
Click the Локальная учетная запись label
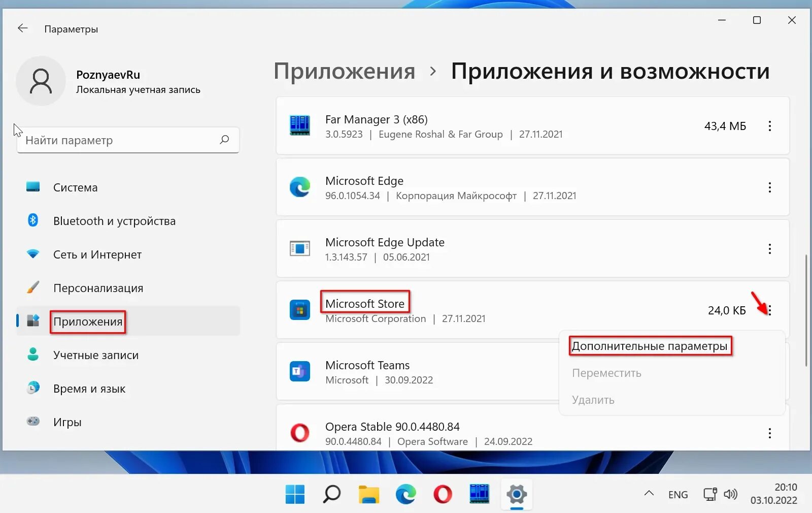(x=138, y=90)
